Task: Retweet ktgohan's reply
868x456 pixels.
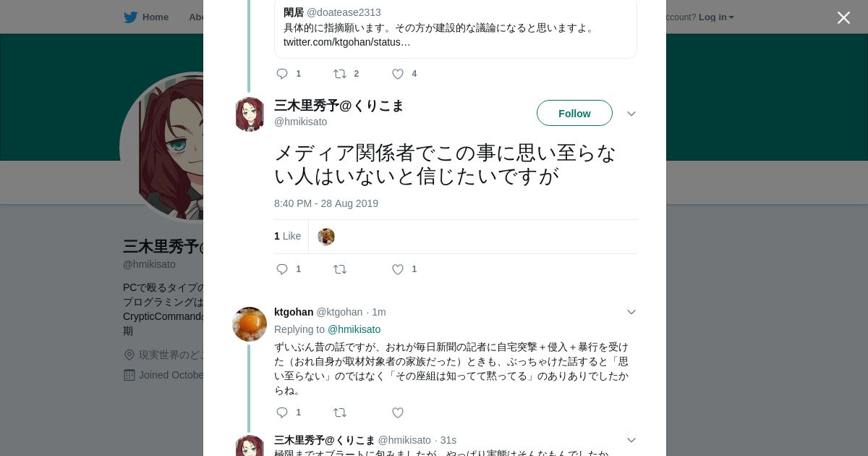Action: coord(340,413)
